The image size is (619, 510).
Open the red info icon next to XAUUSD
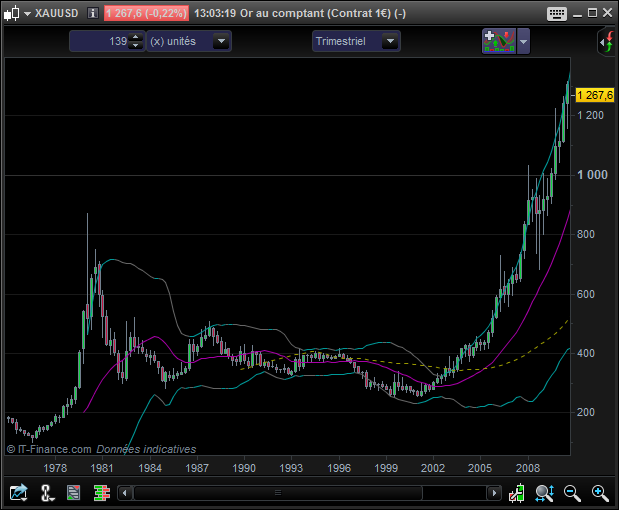(x=92, y=13)
